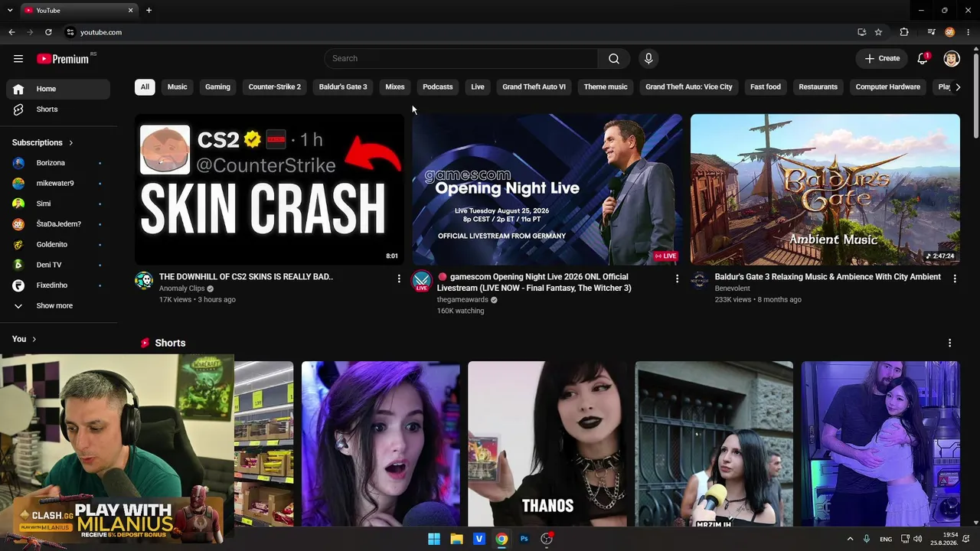Viewport: 980px width, 551px height.
Task: Show more subscriptions
Action: coord(58,305)
